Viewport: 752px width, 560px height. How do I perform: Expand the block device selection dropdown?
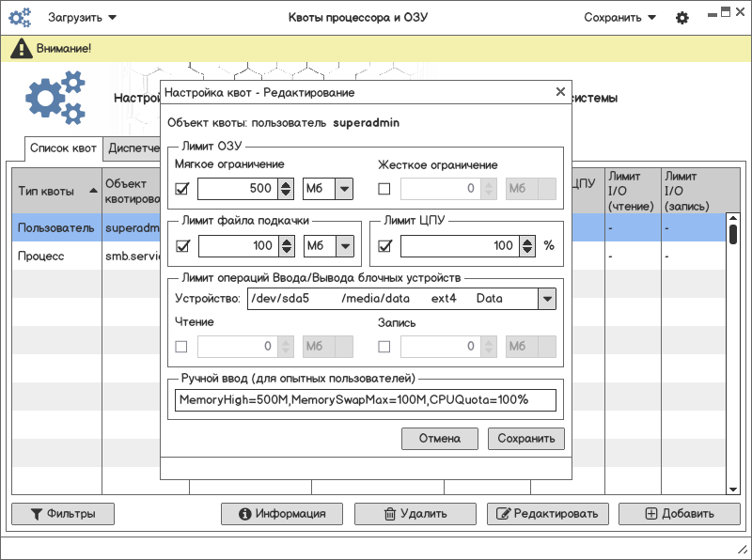pos(546,299)
